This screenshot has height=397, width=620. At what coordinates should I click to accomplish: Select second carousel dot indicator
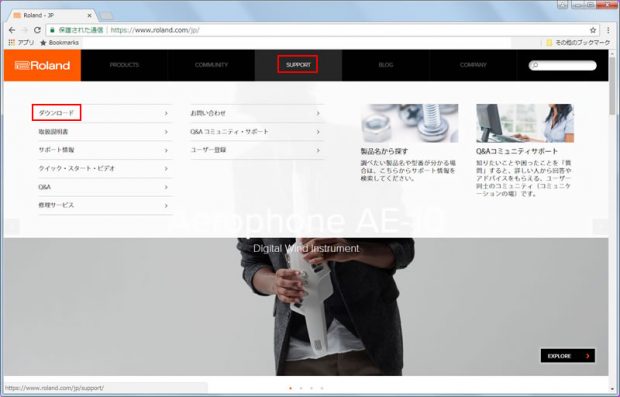click(301, 388)
